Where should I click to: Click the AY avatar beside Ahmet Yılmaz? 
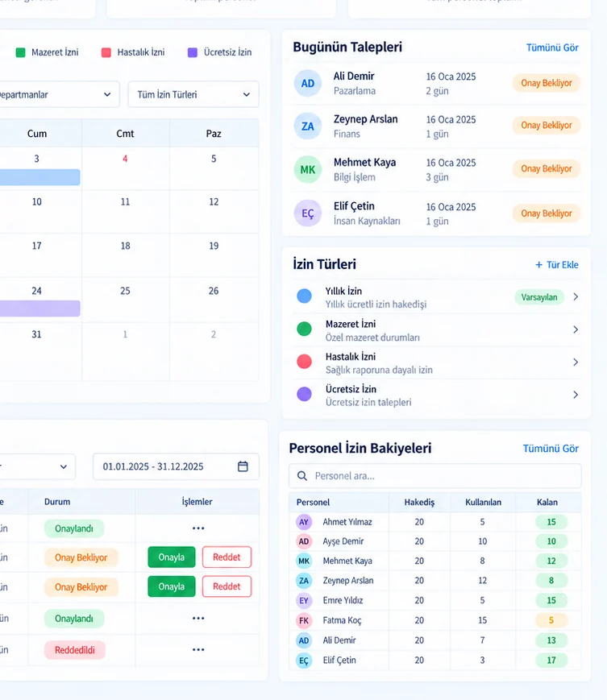coord(304,522)
